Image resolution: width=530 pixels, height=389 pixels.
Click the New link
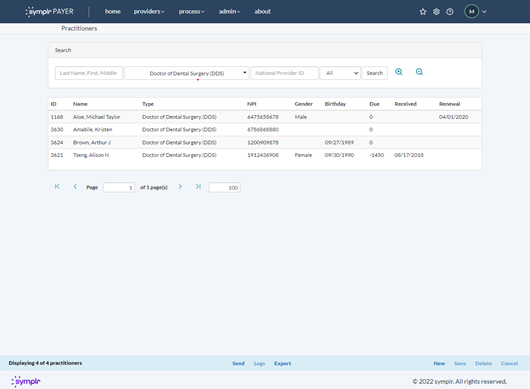coord(439,363)
